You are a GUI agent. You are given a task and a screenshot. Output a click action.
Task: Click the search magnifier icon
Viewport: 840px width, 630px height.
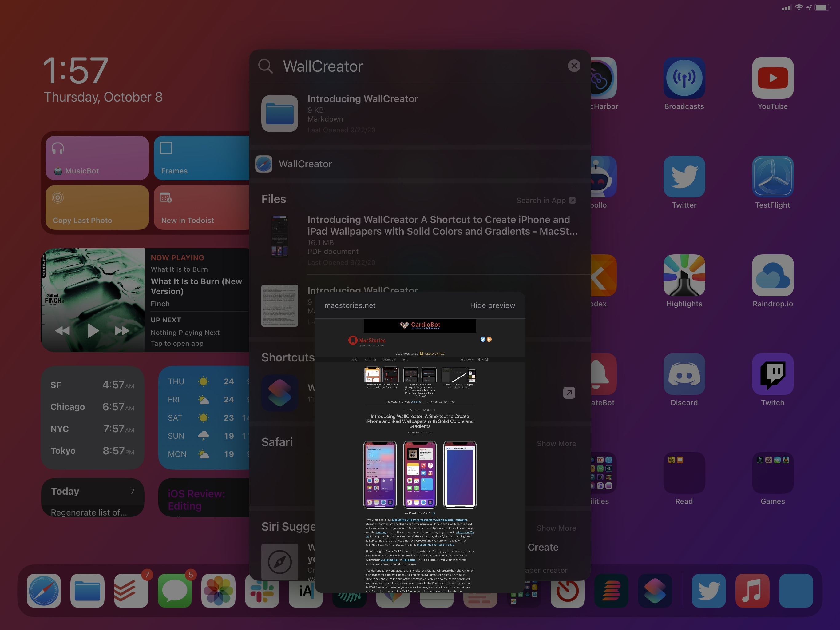click(x=265, y=66)
